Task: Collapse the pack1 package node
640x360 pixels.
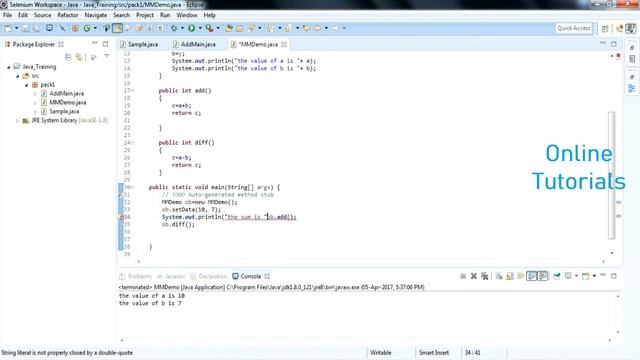Action: click(27, 85)
